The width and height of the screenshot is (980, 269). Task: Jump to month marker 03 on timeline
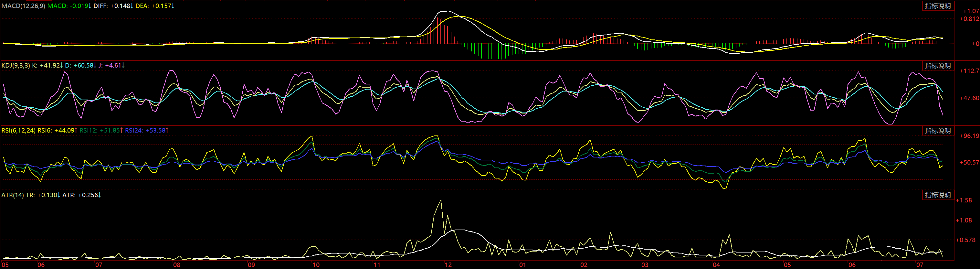point(645,265)
